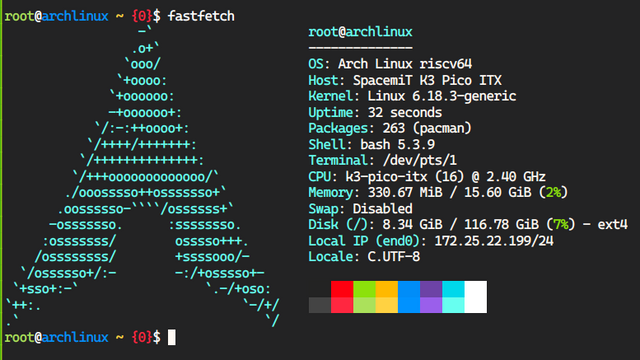Click Memory value '330.67 MiB / 15.60 GiB'
Viewport: 640px width, 360px height.
449,193
